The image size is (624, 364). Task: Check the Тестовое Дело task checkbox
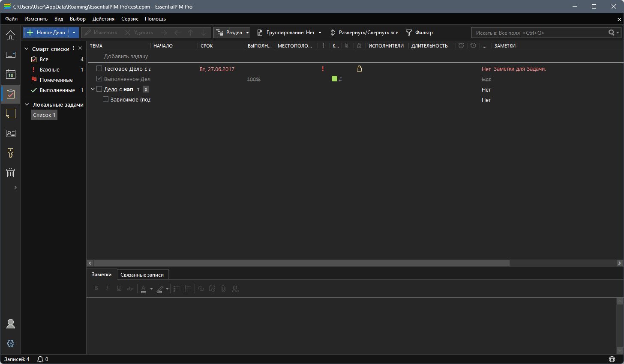(x=99, y=69)
